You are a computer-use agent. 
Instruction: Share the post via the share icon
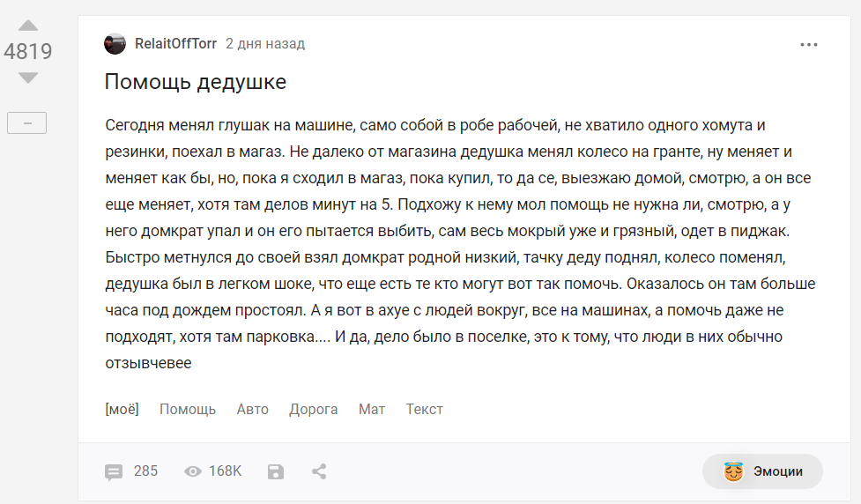pos(319,471)
